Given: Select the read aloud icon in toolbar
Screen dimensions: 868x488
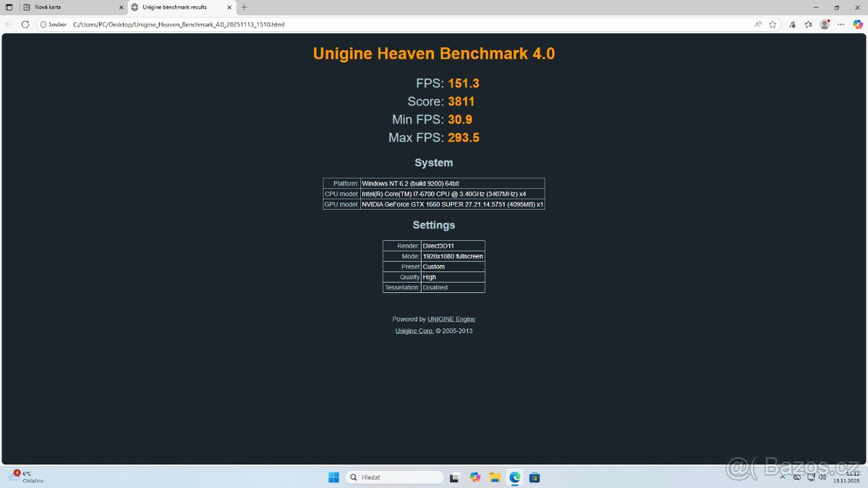Looking at the screenshot, I should click(758, 24).
